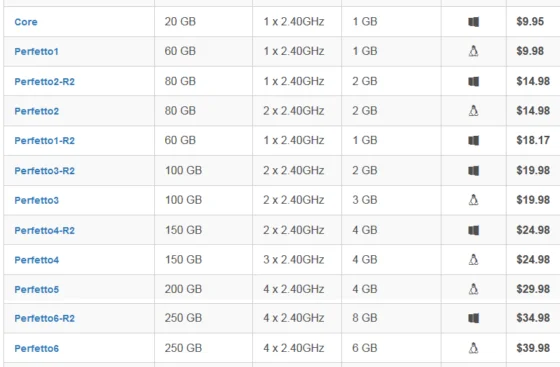Screen dimensions: 560x367
Task: Click Windows icon in Perfetto3-R2 row
Action: 474,170
